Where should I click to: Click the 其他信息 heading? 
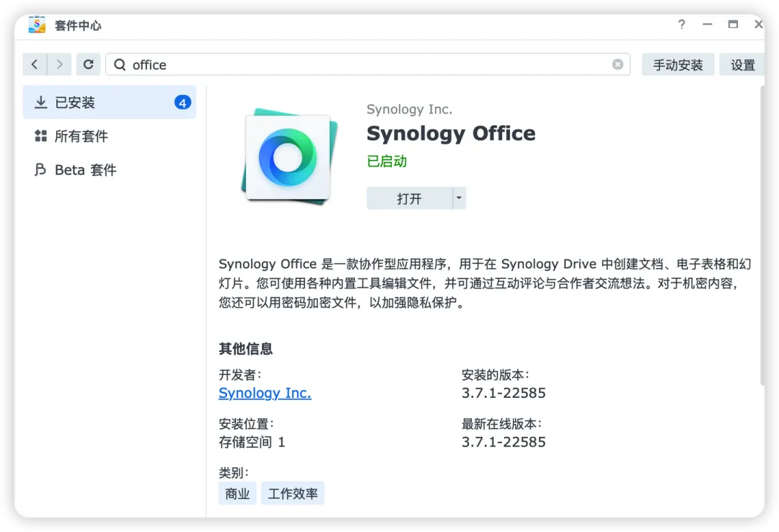coord(245,349)
